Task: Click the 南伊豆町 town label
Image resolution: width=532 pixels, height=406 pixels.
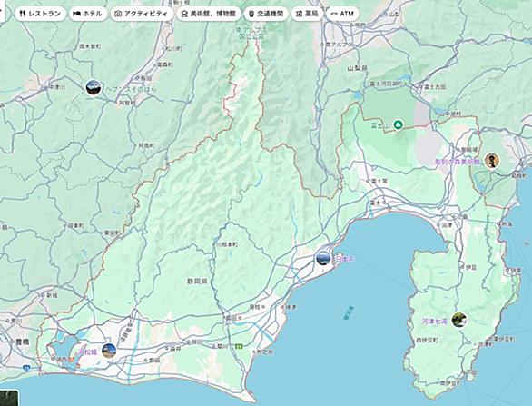Action: click(x=450, y=382)
